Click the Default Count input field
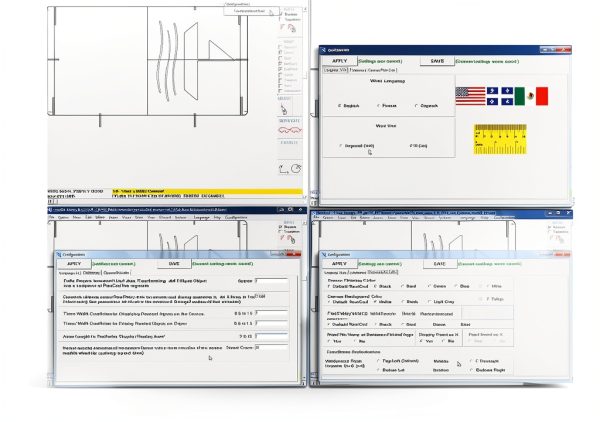The width and height of the screenshot is (600, 422). point(271,347)
